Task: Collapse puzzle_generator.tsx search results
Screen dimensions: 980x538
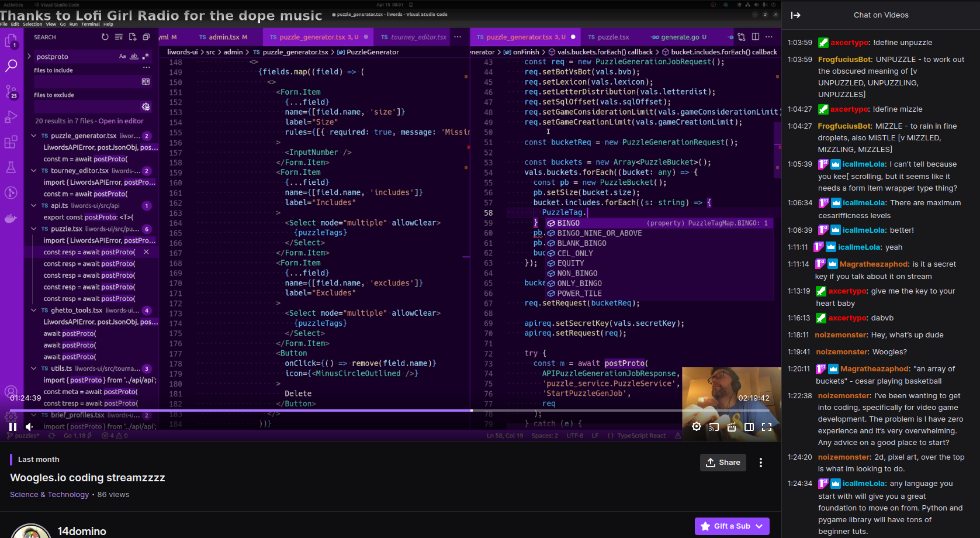Action: (34, 136)
